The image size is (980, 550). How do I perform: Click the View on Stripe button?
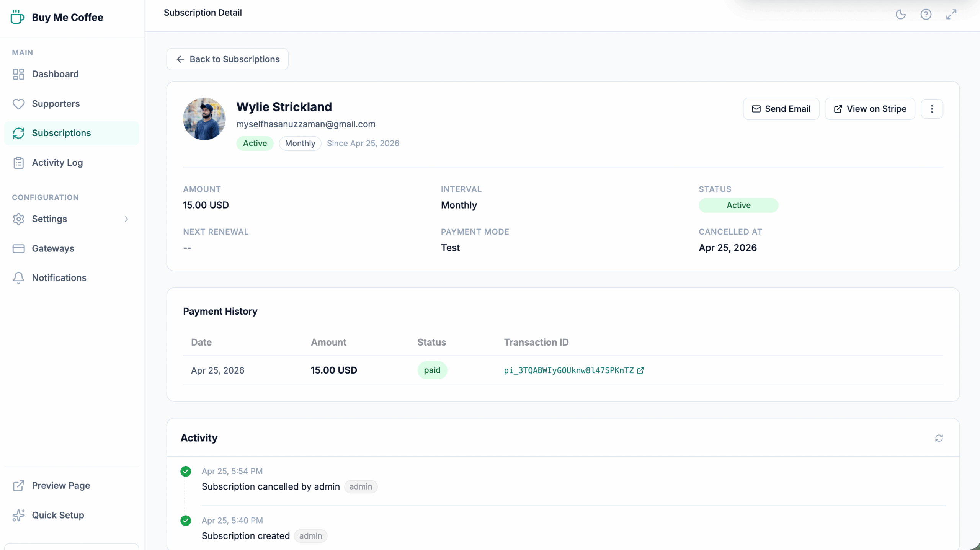pos(870,109)
